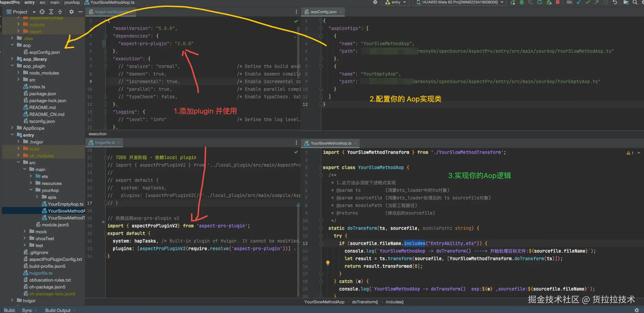The image size is (644, 313).
Task: Toggle fold marker beside "execution" line
Action: click(x=105, y=59)
